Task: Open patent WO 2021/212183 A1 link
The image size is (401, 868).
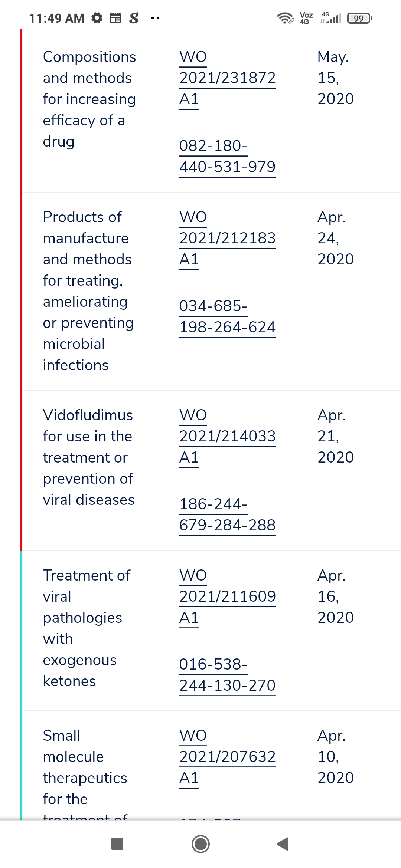Action: point(227,238)
